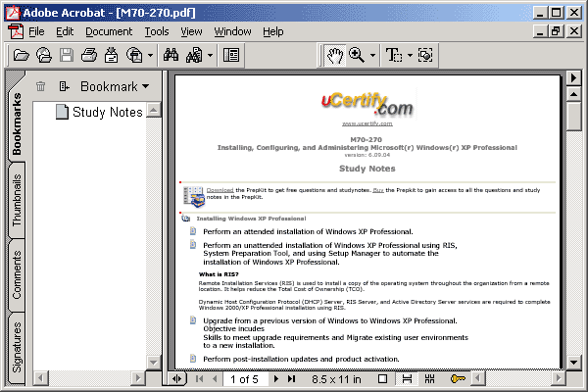588x392 pixels.
Task: Click the page size 8.5 x 11 in
Action: [336, 379]
